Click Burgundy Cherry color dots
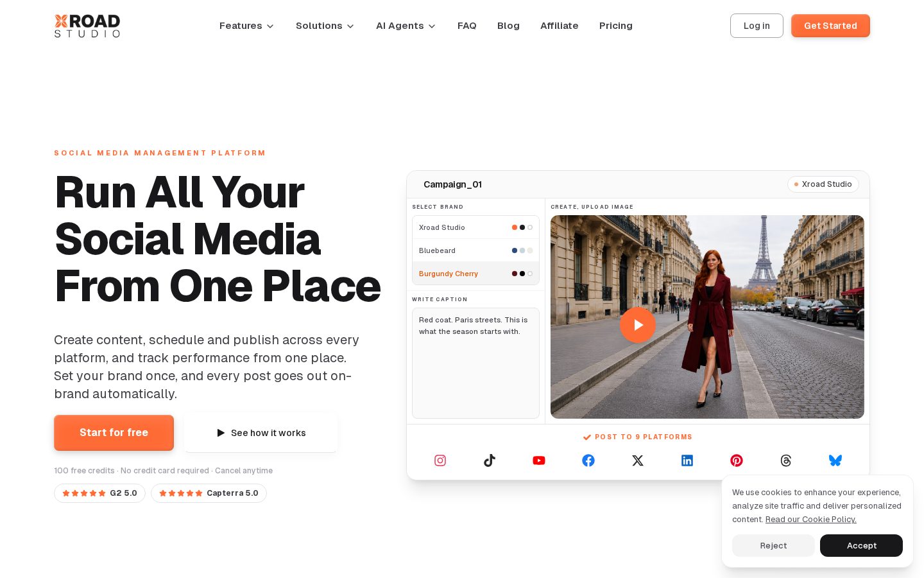Viewport: 924px width, 578px height. (522, 274)
